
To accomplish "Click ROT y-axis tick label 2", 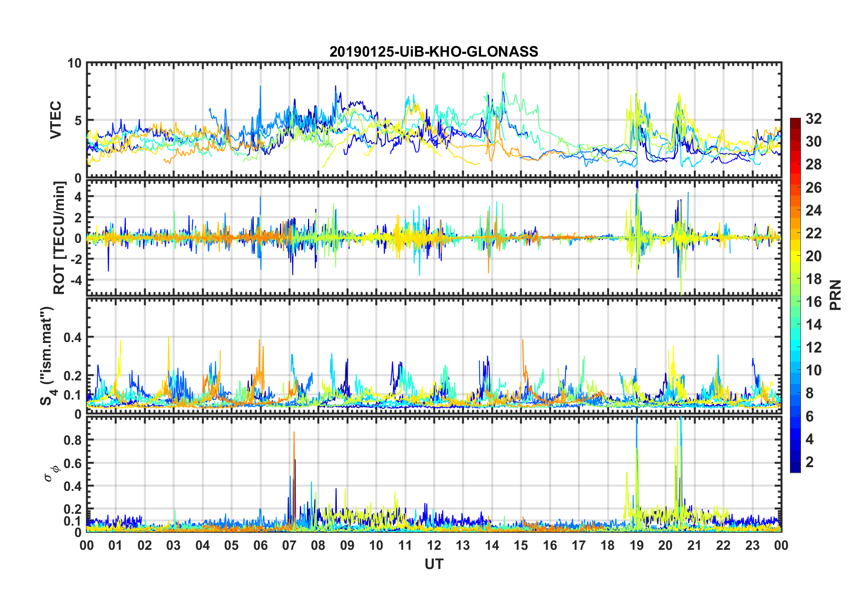I will coord(78,217).
